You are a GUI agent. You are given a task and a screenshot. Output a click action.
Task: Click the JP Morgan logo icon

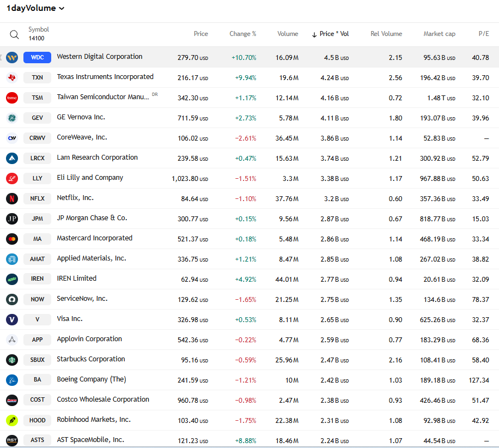[x=12, y=219]
